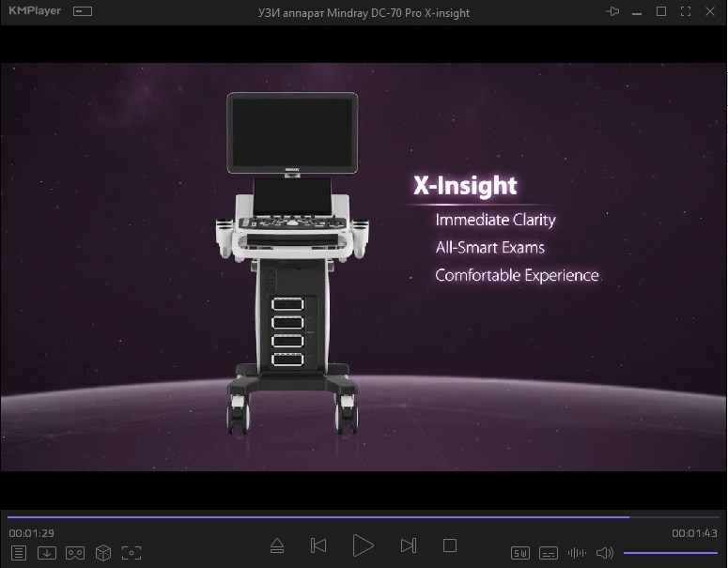
Task: Click the eject/open file icon
Action: [x=276, y=545]
